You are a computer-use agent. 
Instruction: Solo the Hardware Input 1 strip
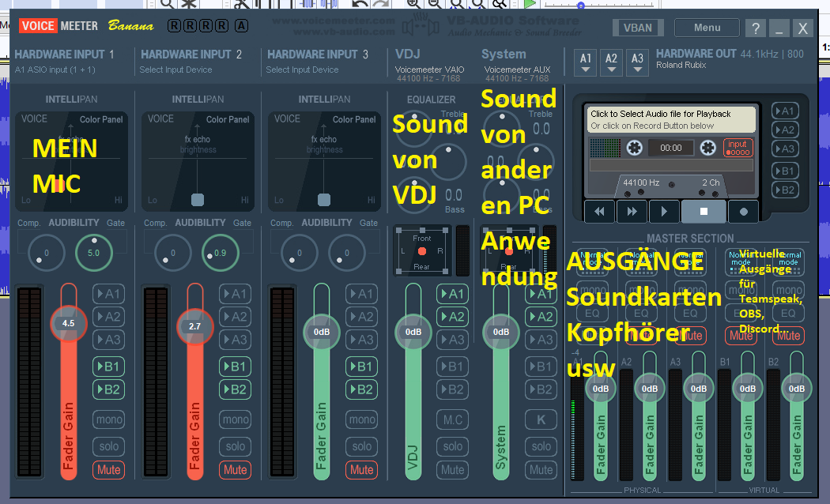108,446
